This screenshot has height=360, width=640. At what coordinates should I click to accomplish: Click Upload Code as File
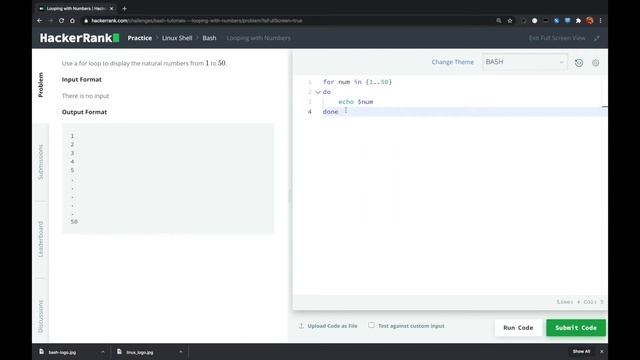click(328, 326)
